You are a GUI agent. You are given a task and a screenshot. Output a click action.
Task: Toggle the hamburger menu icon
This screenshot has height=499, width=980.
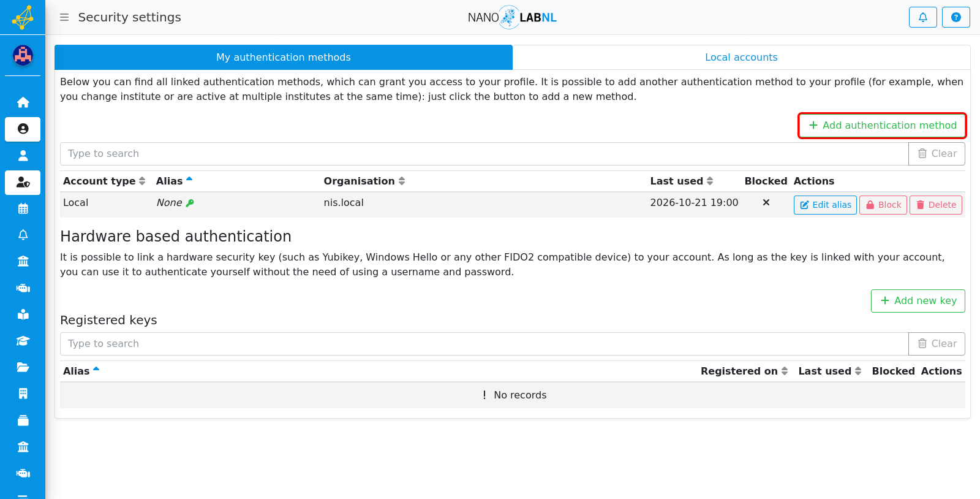coord(64,17)
